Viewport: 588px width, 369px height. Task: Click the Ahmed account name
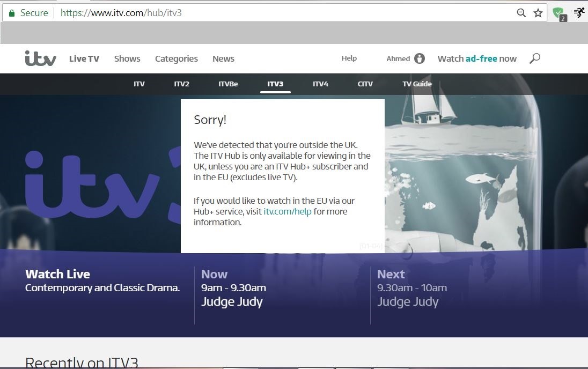click(x=398, y=59)
